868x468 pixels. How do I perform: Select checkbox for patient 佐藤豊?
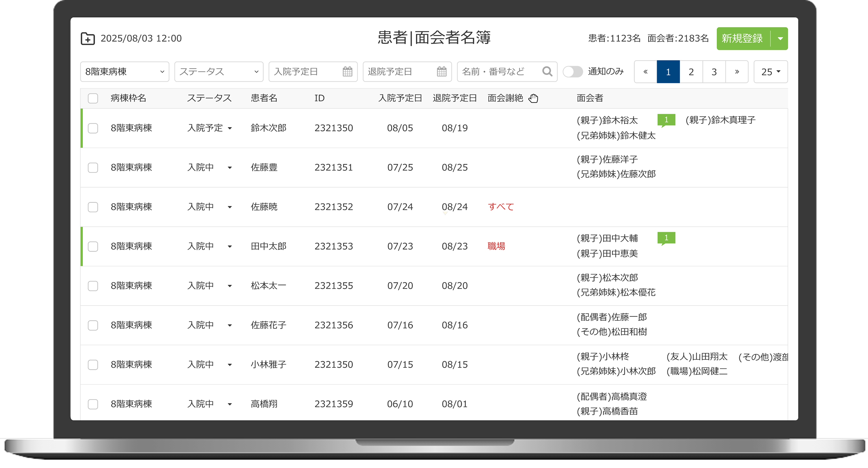pos(93,168)
